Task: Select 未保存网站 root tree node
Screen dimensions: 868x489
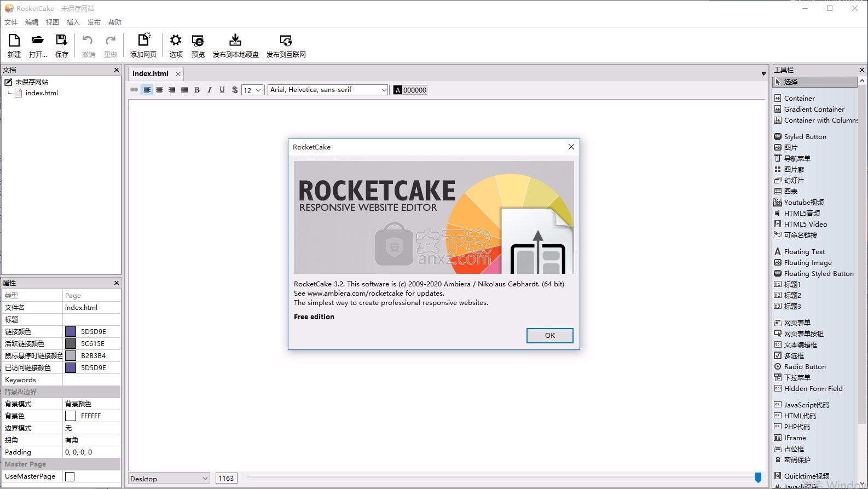Action: pyautogui.click(x=32, y=82)
